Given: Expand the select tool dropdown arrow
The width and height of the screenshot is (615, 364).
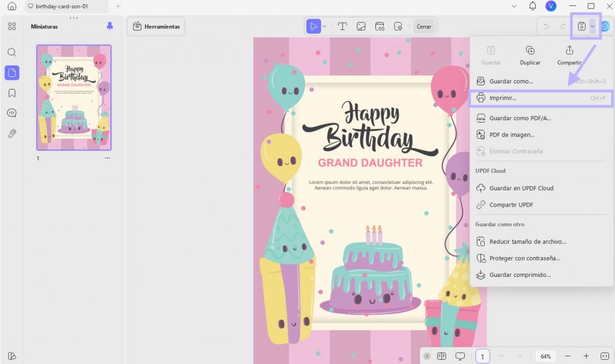Looking at the screenshot, I should coord(324,26).
